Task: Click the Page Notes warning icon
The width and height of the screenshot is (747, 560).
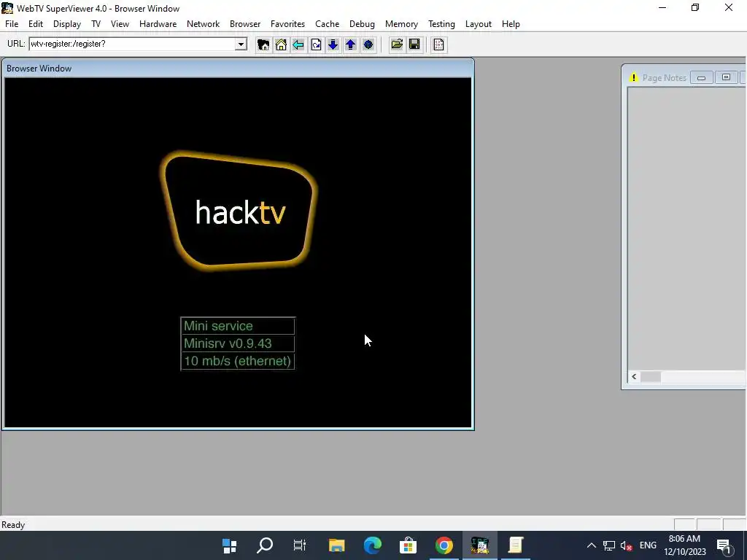Action: 633,77
